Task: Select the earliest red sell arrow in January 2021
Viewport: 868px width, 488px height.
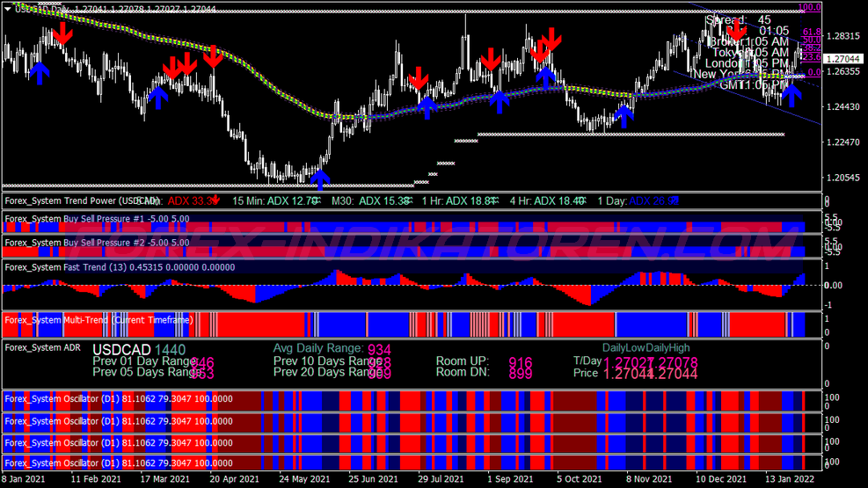Action: [x=62, y=33]
